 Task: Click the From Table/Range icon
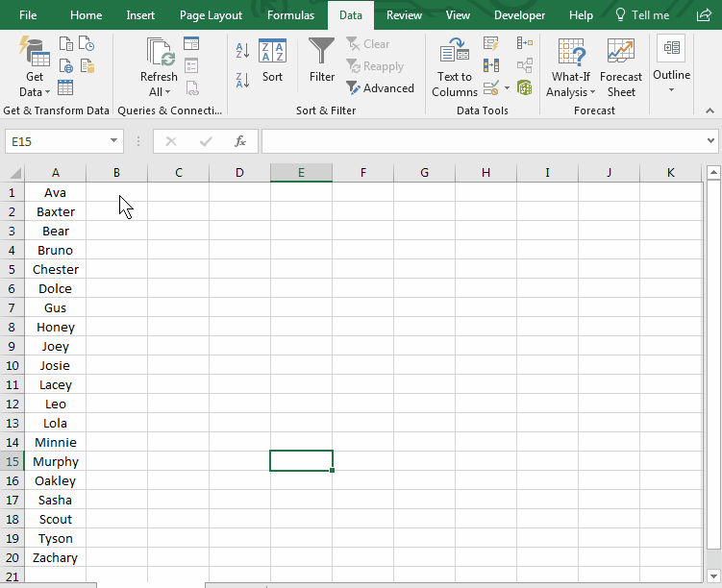point(65,87)
